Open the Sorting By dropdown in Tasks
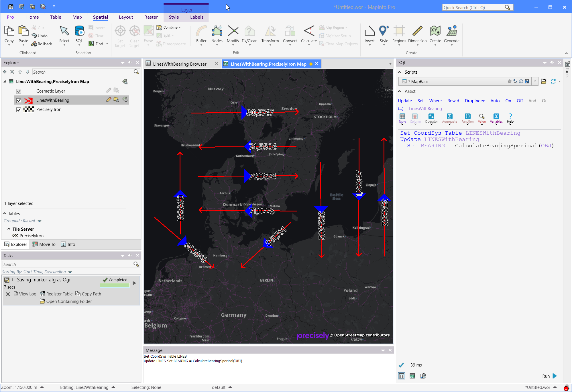The image size is (572, 392). click(x=70, y=272)
